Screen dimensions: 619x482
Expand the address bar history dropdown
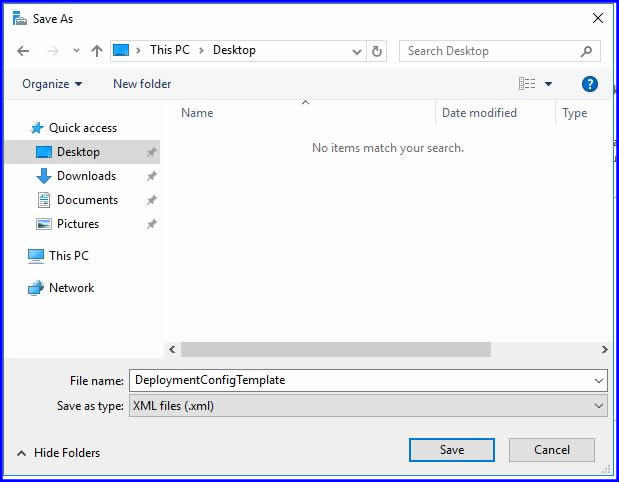358,51
